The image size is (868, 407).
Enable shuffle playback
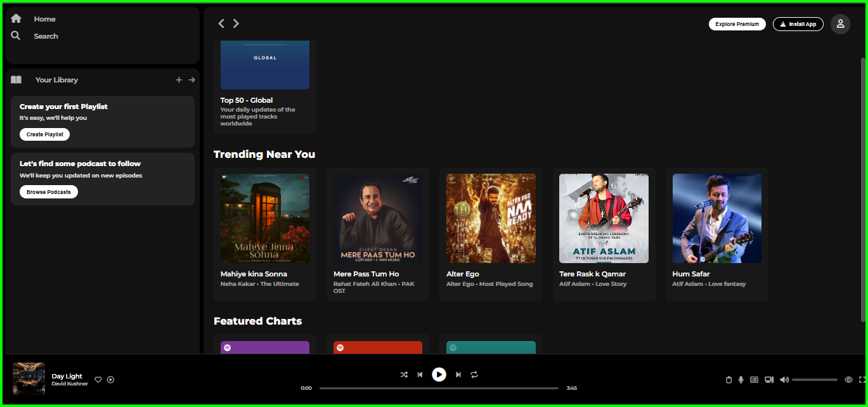pos(404,375)
